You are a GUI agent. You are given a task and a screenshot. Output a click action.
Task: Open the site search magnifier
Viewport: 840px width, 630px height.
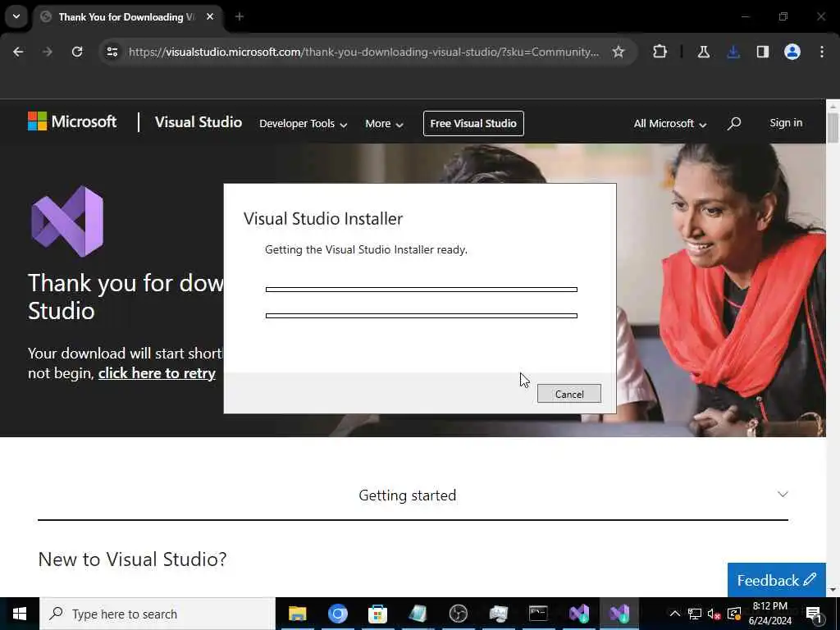[734, 123]
